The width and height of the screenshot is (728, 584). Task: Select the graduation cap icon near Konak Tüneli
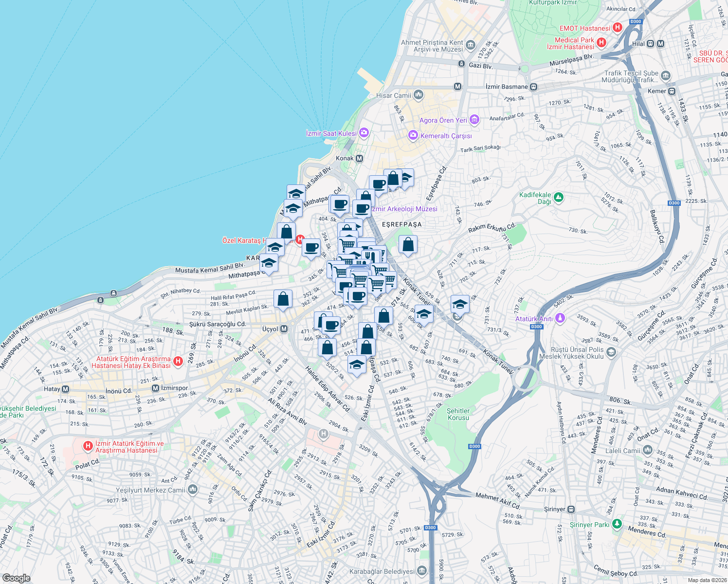tap(459, 304)
